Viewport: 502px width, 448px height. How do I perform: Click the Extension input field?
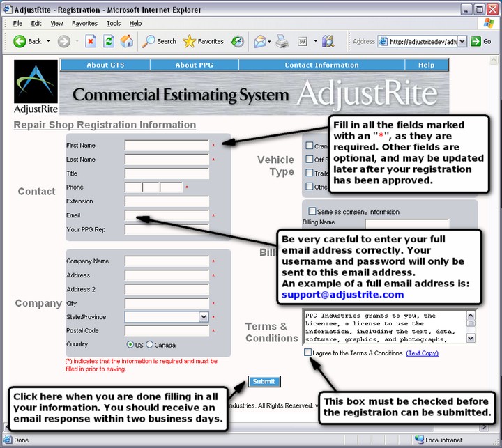(x=167, y=201)
